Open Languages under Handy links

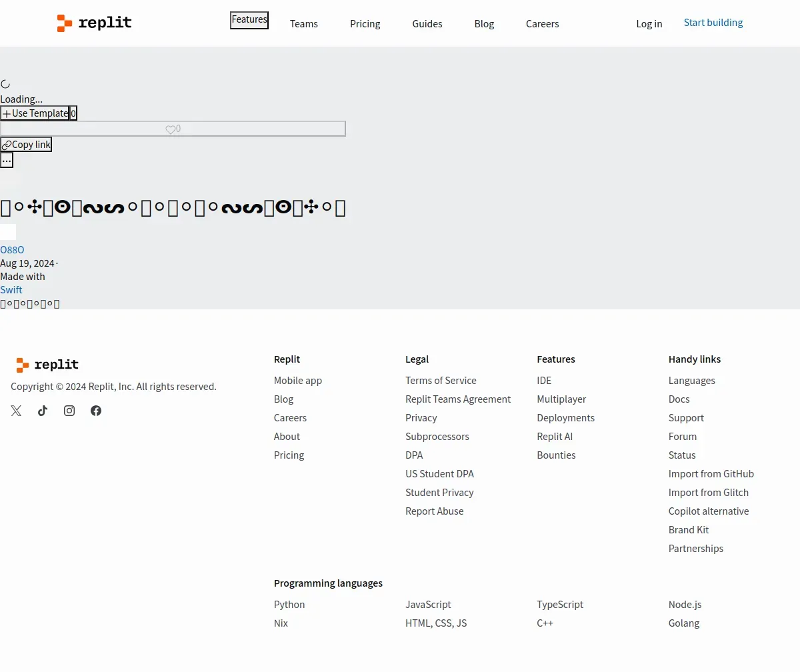[x=692, y=381]
